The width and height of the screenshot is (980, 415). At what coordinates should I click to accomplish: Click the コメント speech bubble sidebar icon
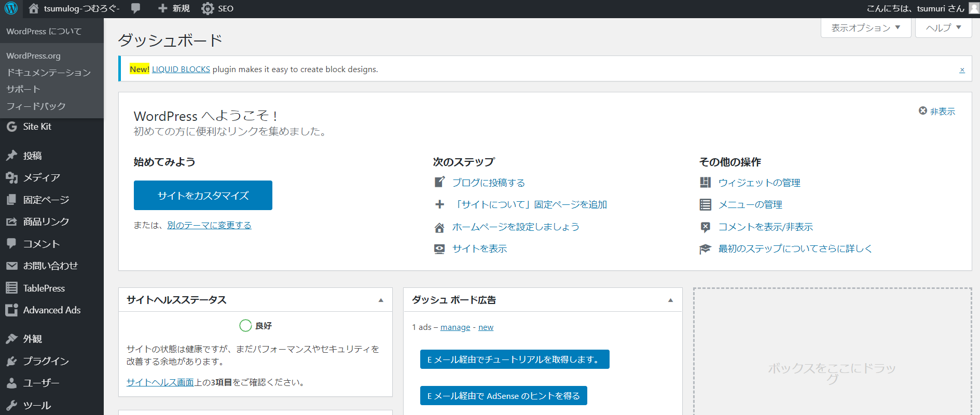(x=11, y=244)
